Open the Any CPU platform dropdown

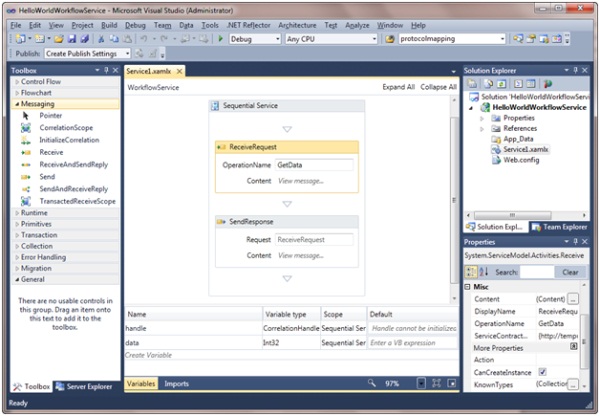coord(325,39)
